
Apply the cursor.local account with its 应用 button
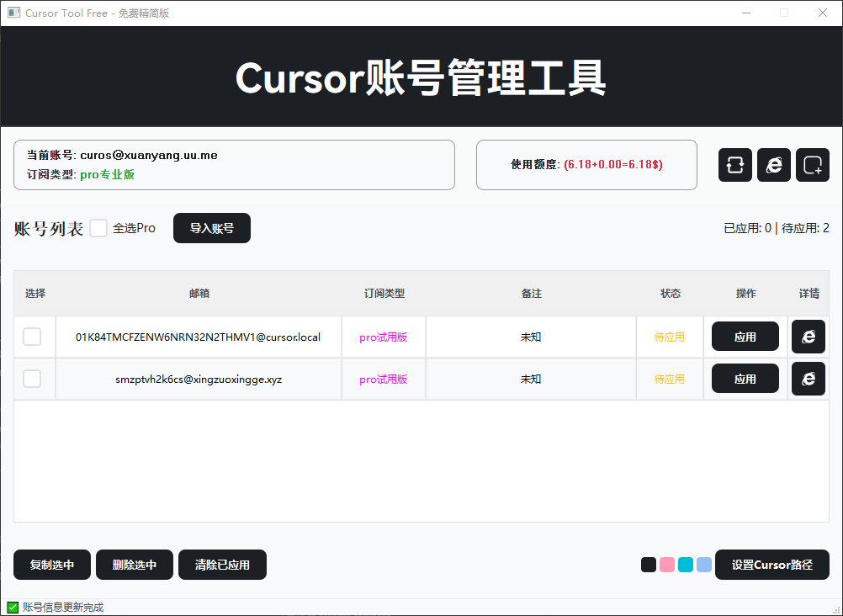[745, 336]
